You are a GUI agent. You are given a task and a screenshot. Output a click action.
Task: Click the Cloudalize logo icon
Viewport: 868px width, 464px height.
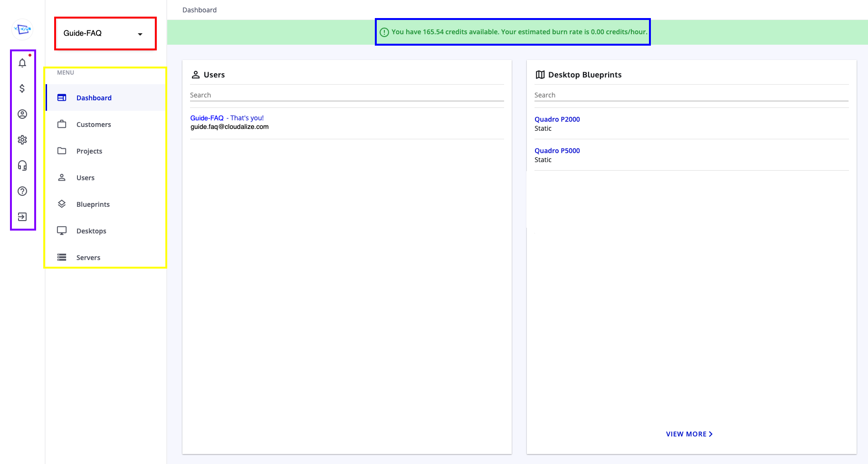coord(22,29)
